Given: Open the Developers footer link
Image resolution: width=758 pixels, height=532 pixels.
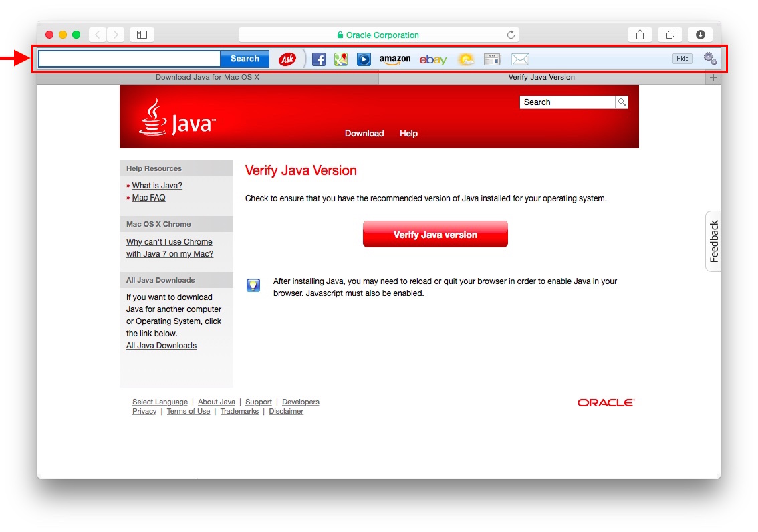Looking at the screenshot, I should click(301, 402).
